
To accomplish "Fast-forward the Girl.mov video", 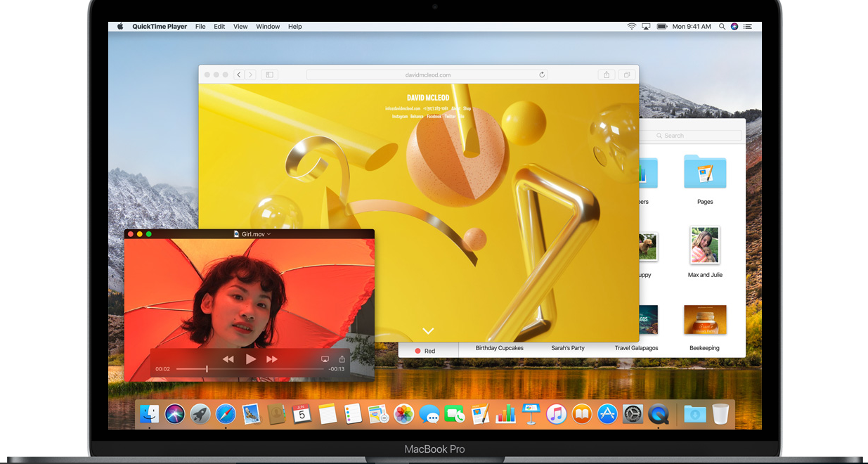I will coord(272,359).
